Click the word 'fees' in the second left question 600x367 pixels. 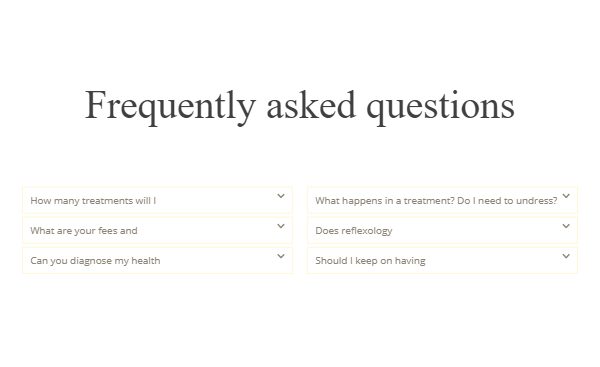click(108, 231)
